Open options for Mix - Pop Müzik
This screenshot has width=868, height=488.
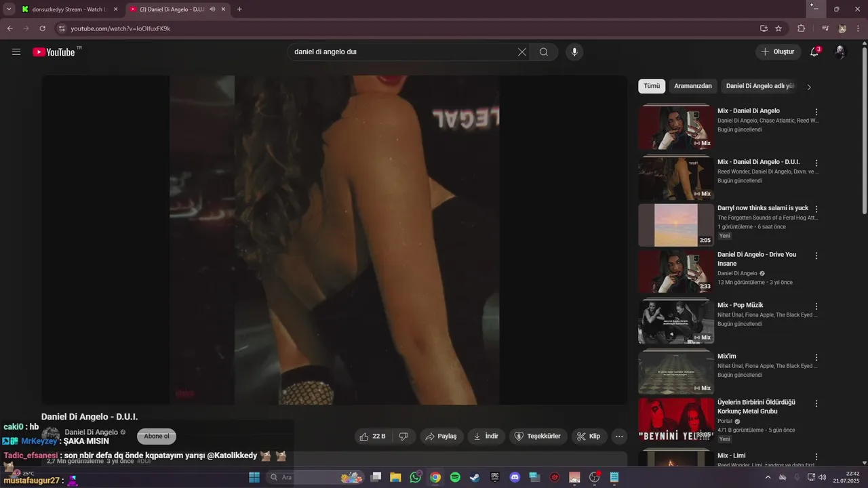click(816, 306)
